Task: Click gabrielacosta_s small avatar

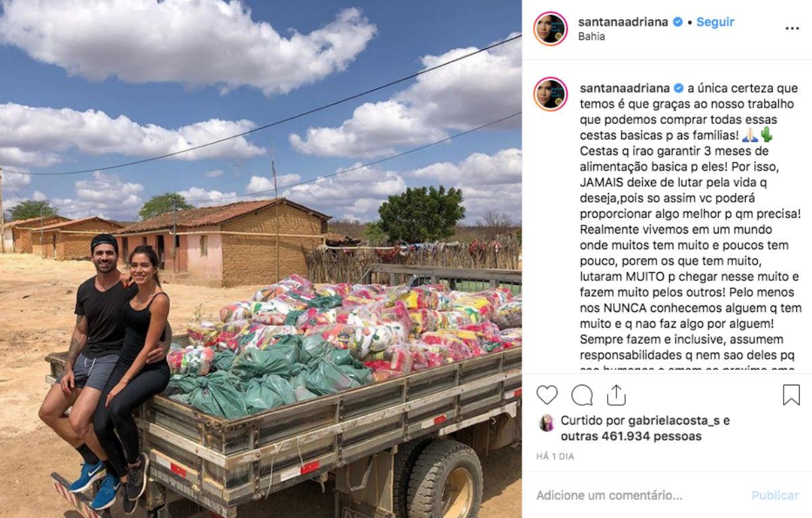Action: click(545, 423)
